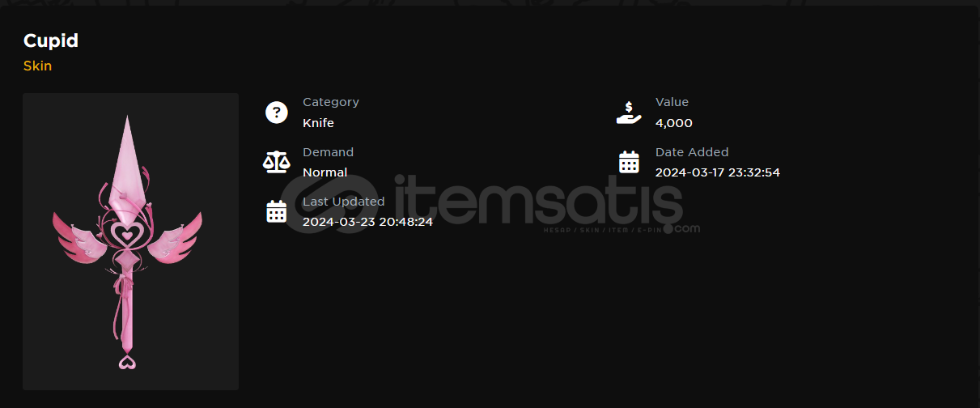Click the Value label text
The height and width of the screenshot is (408, 980).
coord(672,102)
